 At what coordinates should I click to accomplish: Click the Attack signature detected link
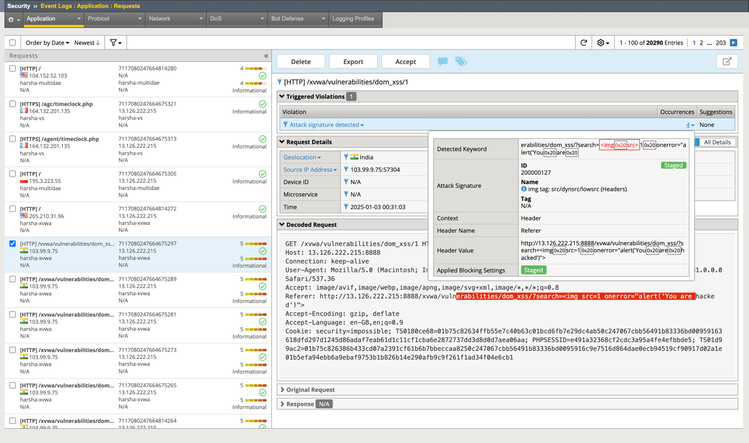[325, 125]
